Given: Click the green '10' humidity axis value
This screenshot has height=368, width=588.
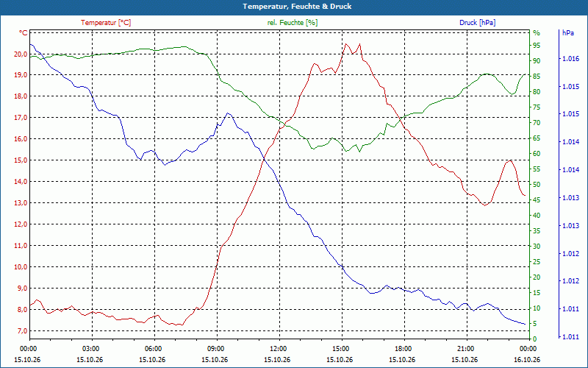Looking at the screenshot, I should pos(537,308).
